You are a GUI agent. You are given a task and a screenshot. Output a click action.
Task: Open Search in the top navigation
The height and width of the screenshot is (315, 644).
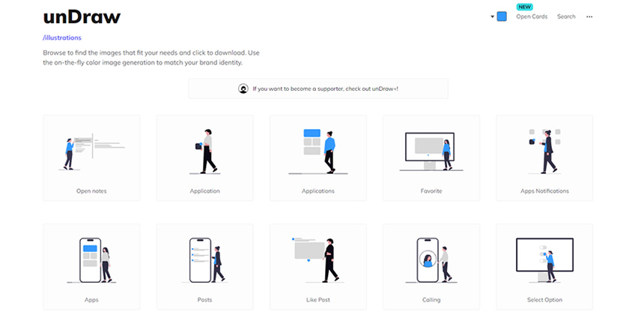[x=566, y=16]
